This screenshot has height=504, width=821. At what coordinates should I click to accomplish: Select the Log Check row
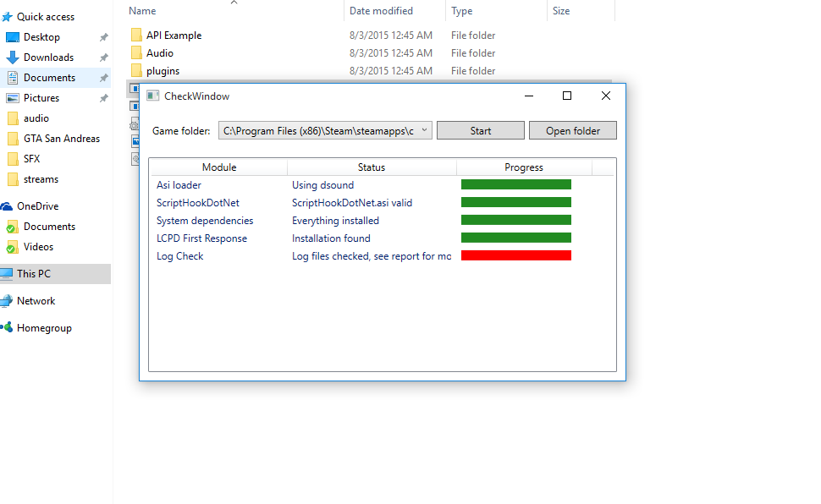tap(383, 256)
